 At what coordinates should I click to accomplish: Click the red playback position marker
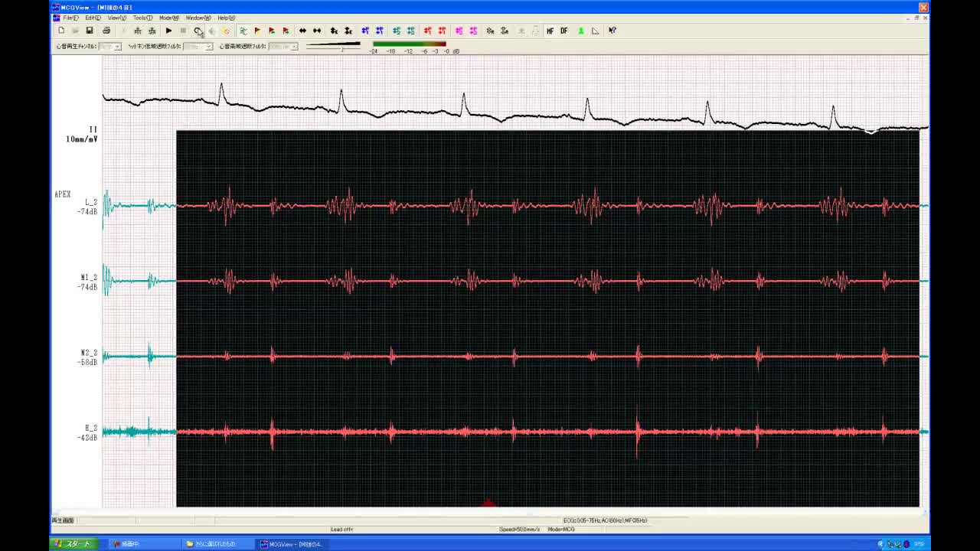click(x=488, y=503)
